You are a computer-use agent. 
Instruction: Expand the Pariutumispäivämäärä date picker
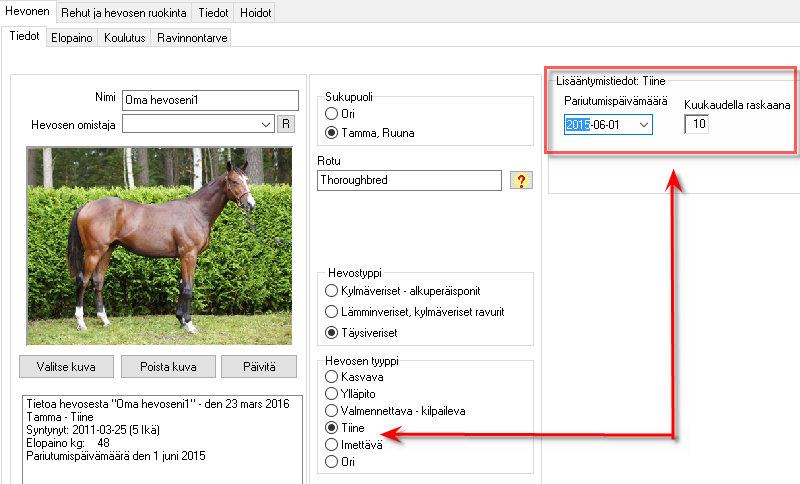[x=644, y=124]
